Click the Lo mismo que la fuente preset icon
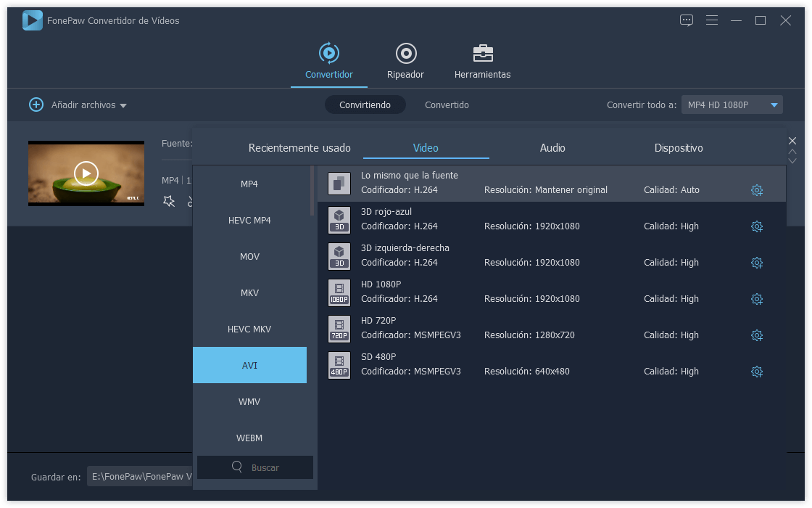Viewport: 812px width, 508px height. [x=339, y=184]
